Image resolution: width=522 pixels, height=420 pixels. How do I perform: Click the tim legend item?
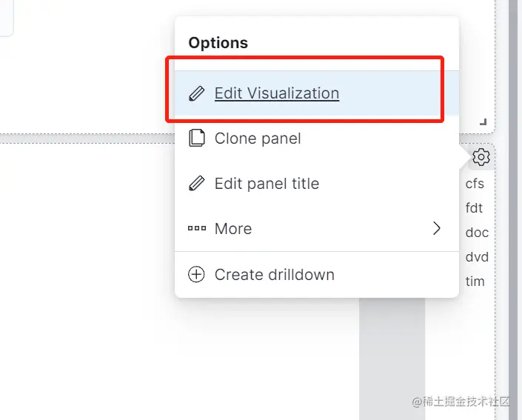[x=475, y=281]
